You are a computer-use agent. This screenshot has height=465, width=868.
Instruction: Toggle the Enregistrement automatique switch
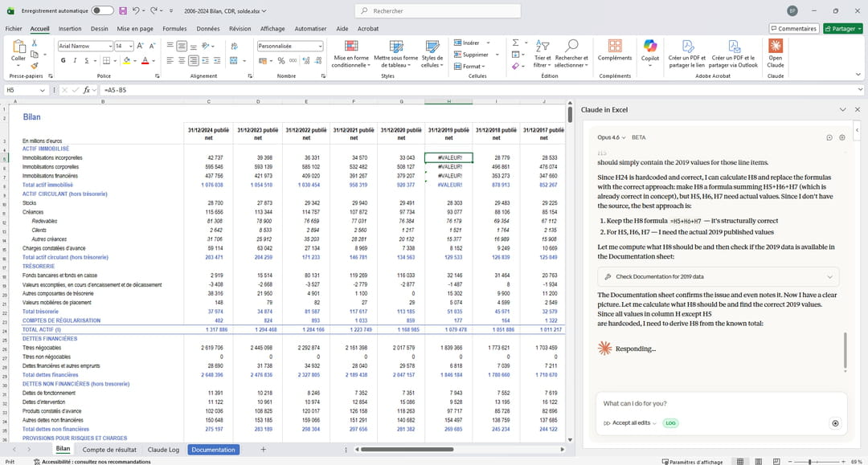(102, 11)
